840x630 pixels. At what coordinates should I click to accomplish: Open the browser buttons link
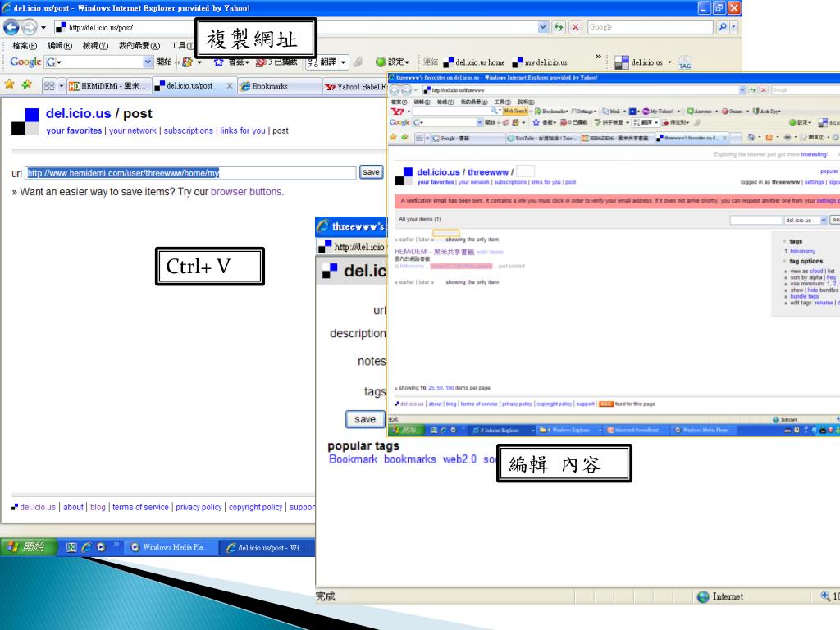[246, 192]
